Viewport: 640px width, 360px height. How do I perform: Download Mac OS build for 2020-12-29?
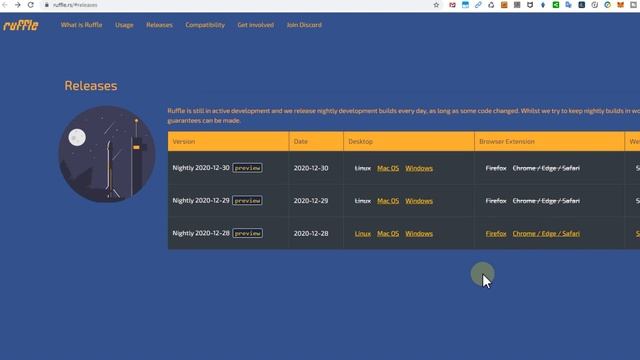pos(388,201)
